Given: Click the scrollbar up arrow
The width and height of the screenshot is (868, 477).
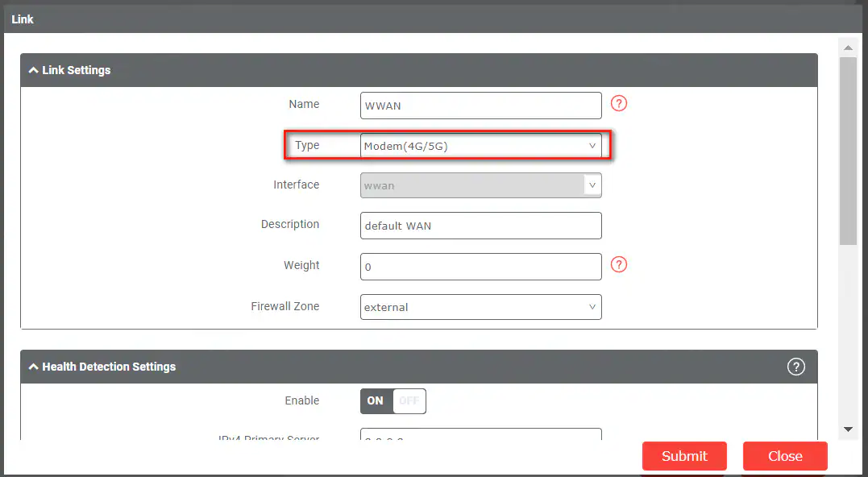Looking at the screenshot, I should pos(848,47).
